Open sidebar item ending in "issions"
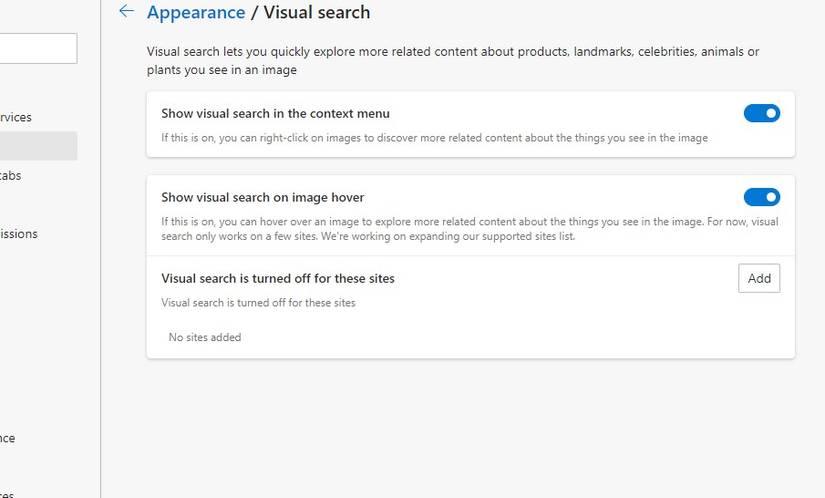This screenshot has width=825, height=498. [x=19, y=234]
